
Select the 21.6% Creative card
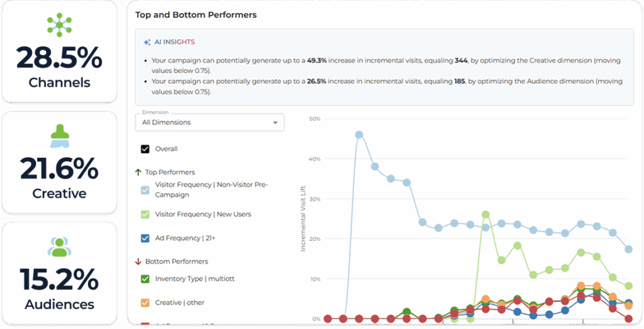[59, 162]
